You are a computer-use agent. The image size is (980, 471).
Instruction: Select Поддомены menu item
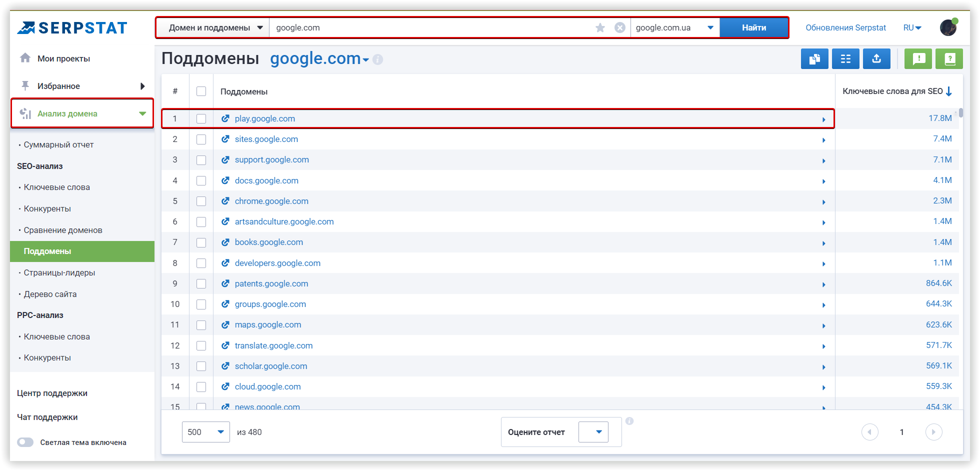(x=82, y=251)
